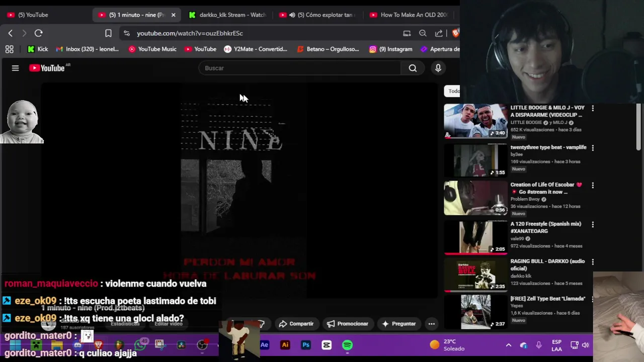The height and width of the screenshot is (362, 644).
Task: Click the share page icon in address bar
Action: coord(439,33)
